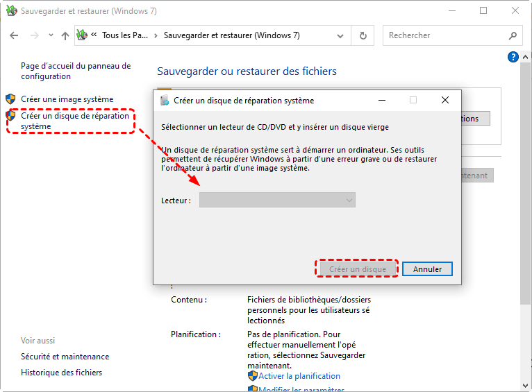This screenshot has height=392, width=532.
Task: Refresh the Sauvegarder et restaurer window
Action: click(363, 35)
